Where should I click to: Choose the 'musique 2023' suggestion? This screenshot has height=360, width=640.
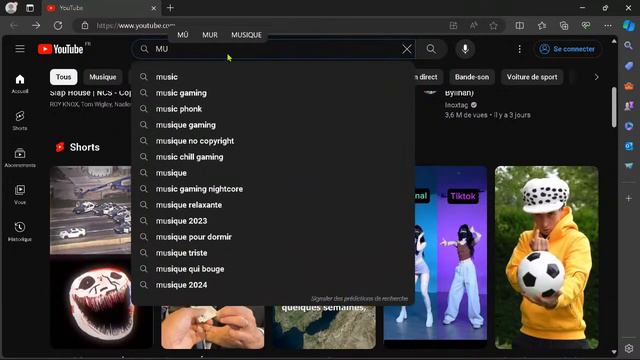tap(273, 221)
